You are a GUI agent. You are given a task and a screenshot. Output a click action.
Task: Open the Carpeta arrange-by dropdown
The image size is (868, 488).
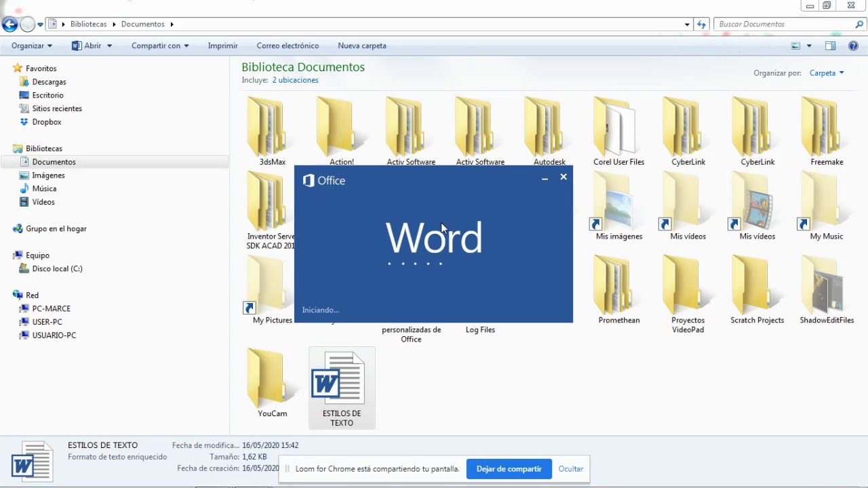click(827, 73)
